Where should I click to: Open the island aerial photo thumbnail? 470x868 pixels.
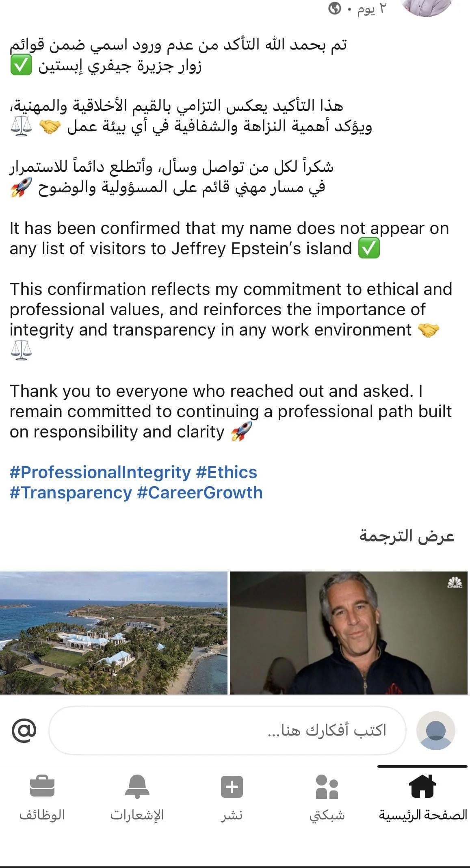pyautogui.click(x=114, y=633)
